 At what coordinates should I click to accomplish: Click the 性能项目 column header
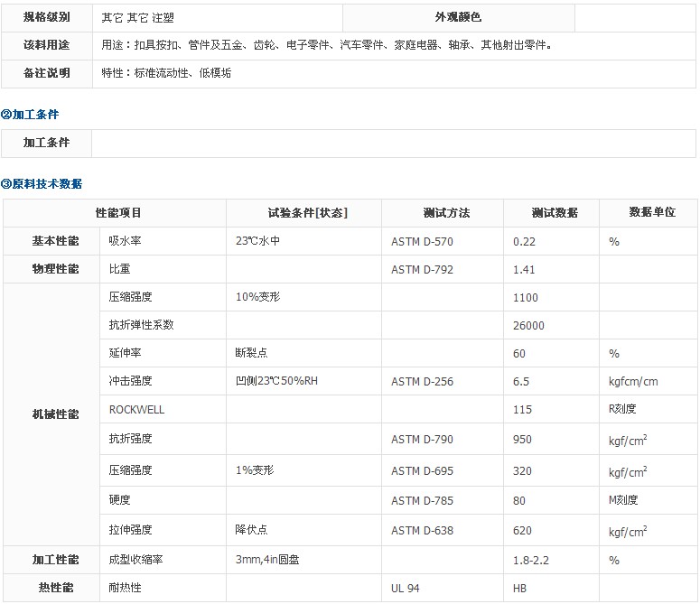tap(118, 213)
